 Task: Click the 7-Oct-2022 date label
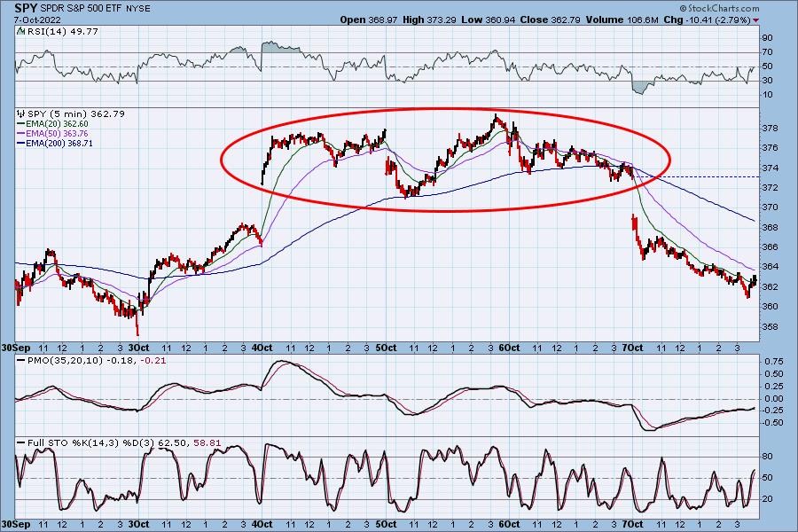point(37,20)
